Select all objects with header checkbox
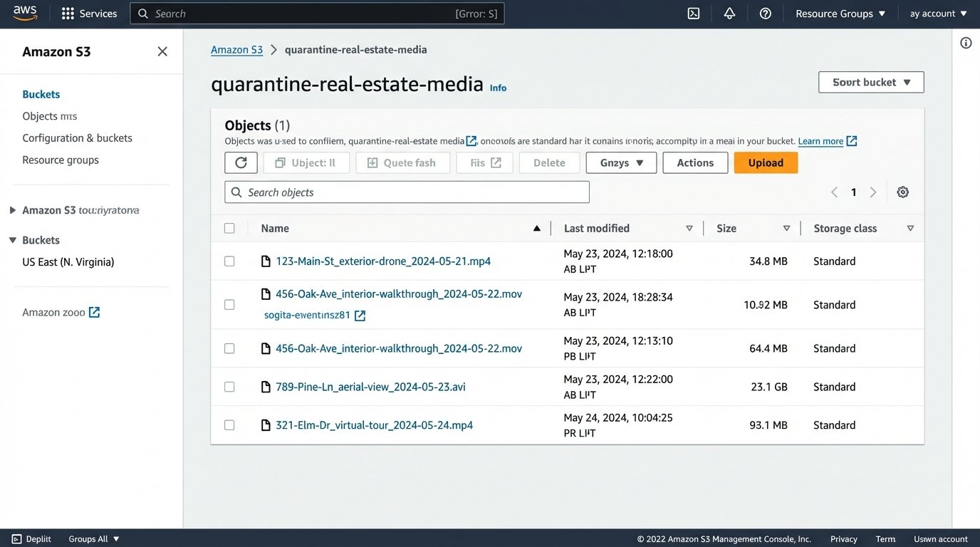Image resolution: width=980 pixels, height=547 pixels. 229,228
